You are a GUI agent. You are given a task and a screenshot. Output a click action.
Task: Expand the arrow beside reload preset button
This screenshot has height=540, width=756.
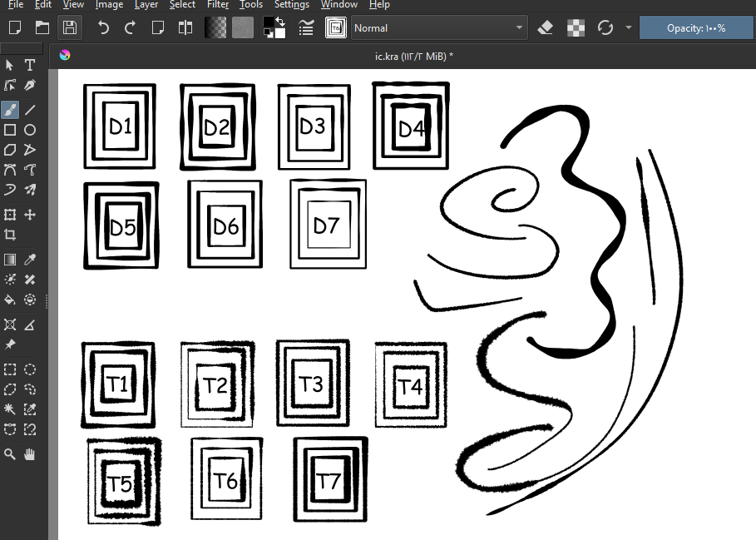point(628,27)
